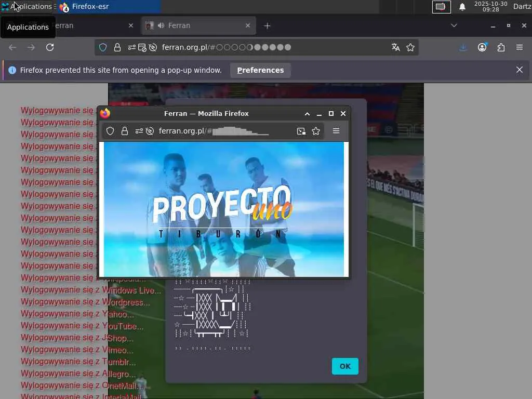Click the autoplay blocked icon in main URL bar
Viewport: 532px width, 399px height.
(153, 47)
